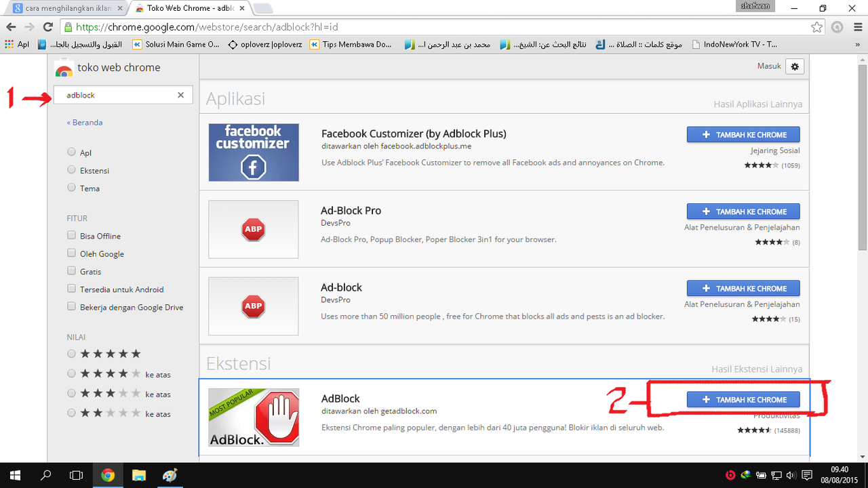
Task: Open the AdBlock extension title
Action: click(x=340, y=399)
